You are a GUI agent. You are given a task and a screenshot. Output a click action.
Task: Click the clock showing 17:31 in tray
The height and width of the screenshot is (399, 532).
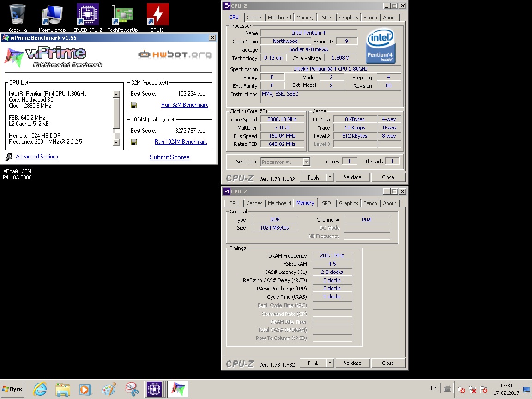(x=506, y=386)
